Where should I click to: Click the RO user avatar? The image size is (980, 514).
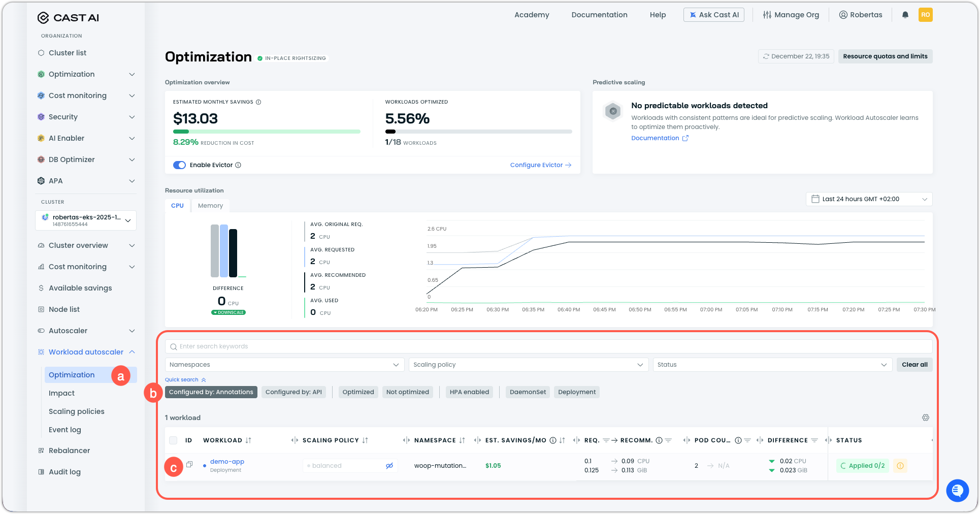925,15
